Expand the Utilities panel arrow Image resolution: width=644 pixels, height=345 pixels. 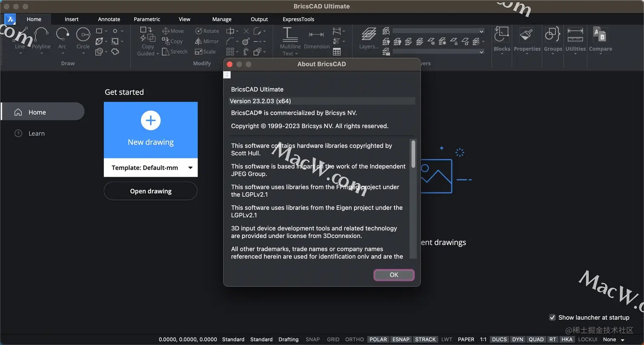575,54
